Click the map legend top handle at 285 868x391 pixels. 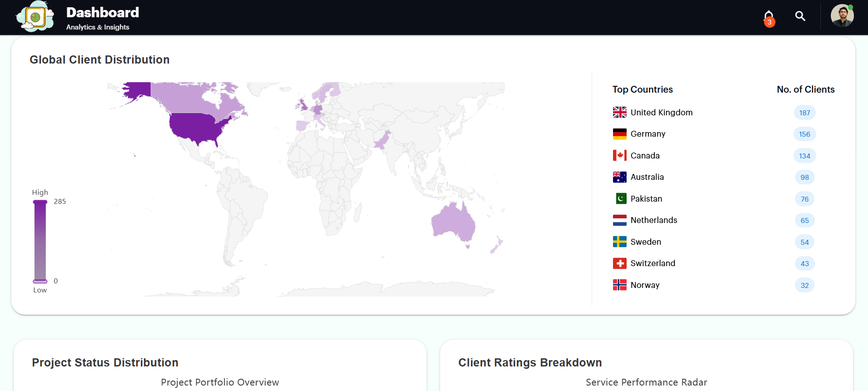coord(40,202)
